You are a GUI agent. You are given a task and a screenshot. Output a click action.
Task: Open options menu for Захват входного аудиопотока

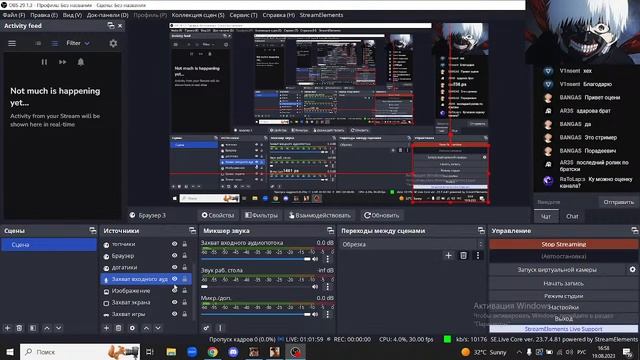click(x=327, y=259)
